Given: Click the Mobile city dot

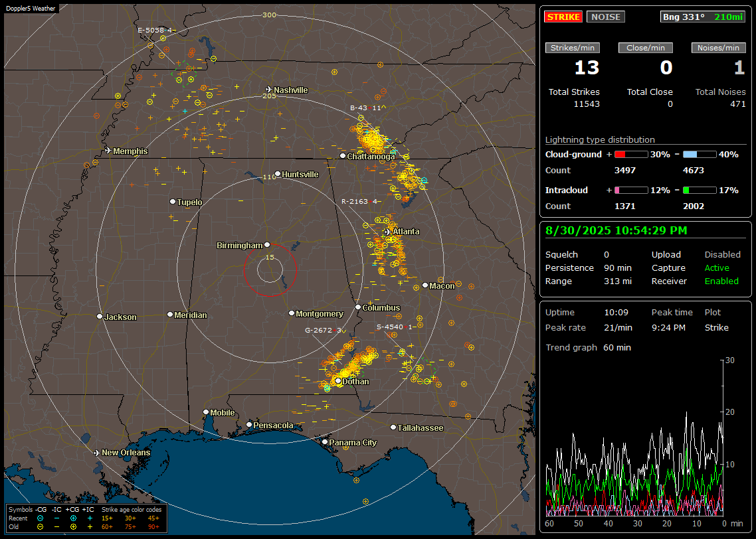Looking at the screenshot, I should (x=206, y=412).
